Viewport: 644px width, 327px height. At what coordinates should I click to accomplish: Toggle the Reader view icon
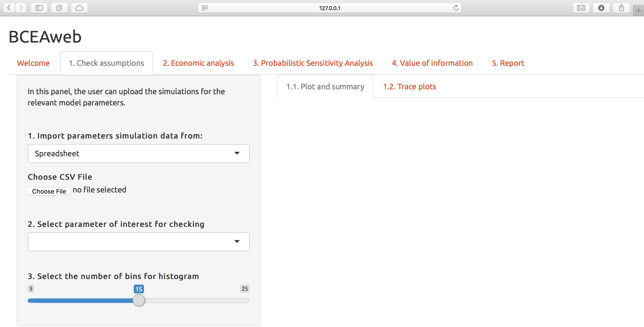205,8
